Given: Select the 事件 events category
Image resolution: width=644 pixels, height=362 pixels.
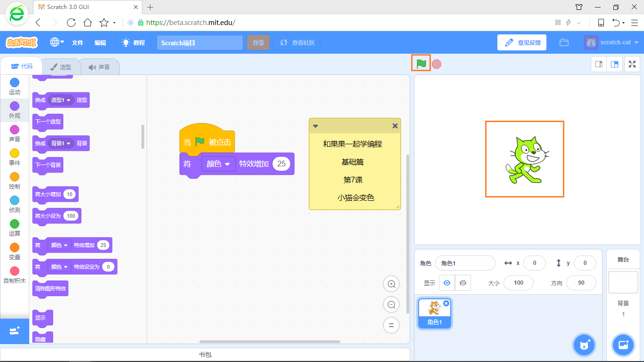Looking at the screenshot, I should pos(15,157).
